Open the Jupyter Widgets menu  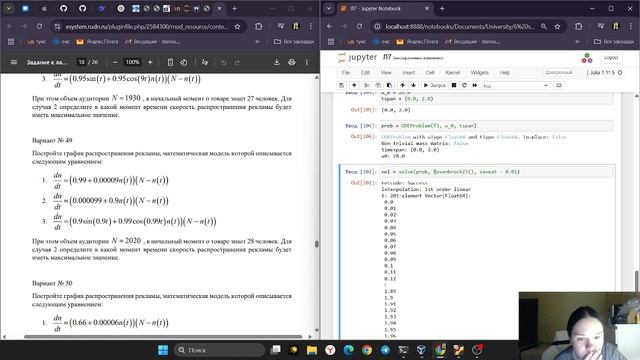tap(479, 73)
